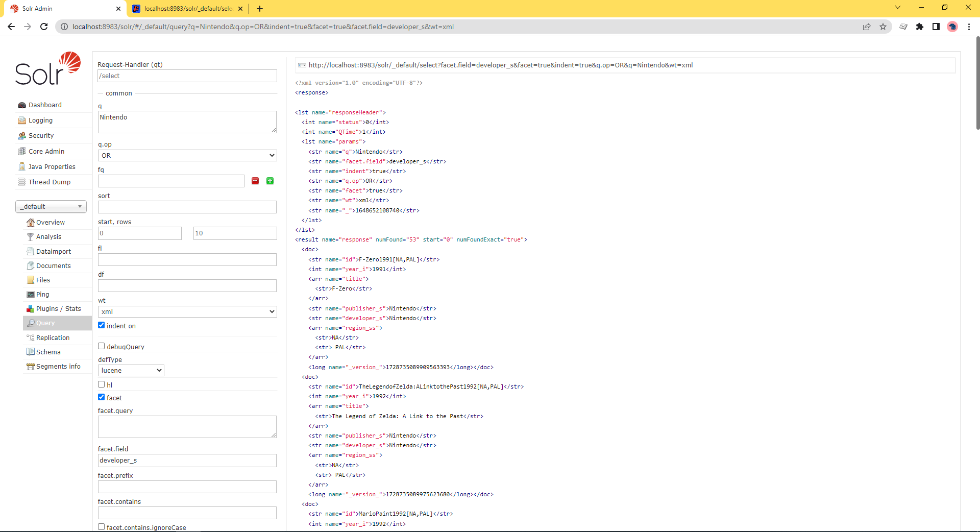Open the Schema book icon

coord(31,352)
